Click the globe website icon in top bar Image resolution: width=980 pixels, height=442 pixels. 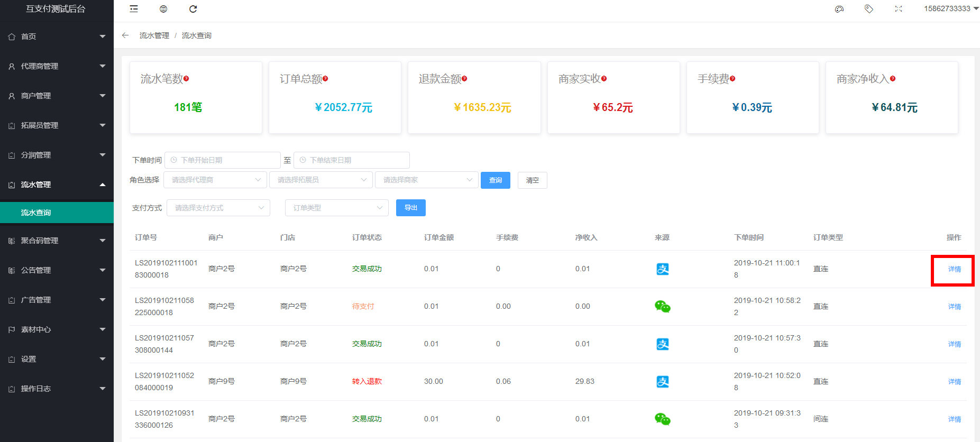(163, 9)
